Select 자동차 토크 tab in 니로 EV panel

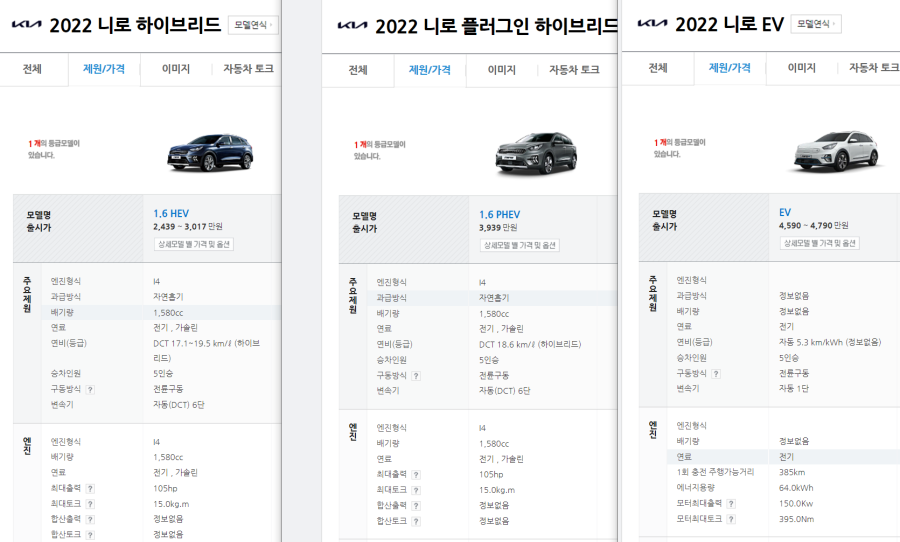(x=874, y=68)
